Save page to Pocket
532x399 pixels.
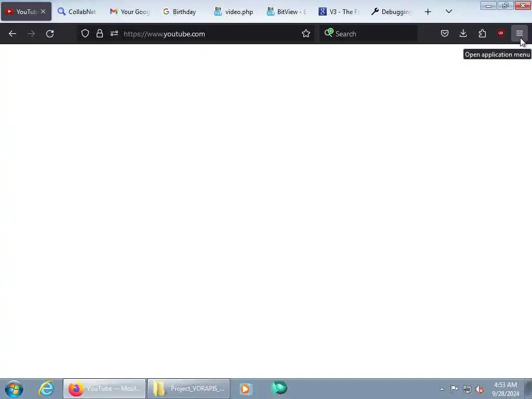(x=445, y=33)
